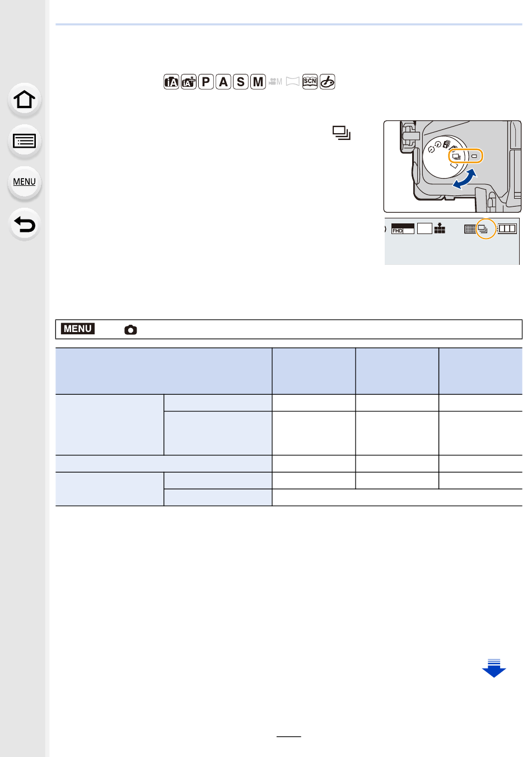Click the S shutter priority mode icon
This screenshot has width=532, height=757.
[x=241, y=82]
